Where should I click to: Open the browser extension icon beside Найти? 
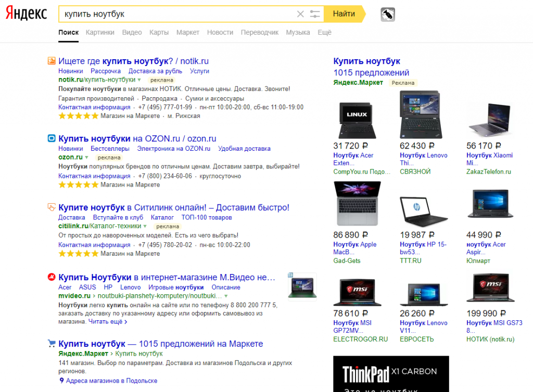[x=387, y=14]
